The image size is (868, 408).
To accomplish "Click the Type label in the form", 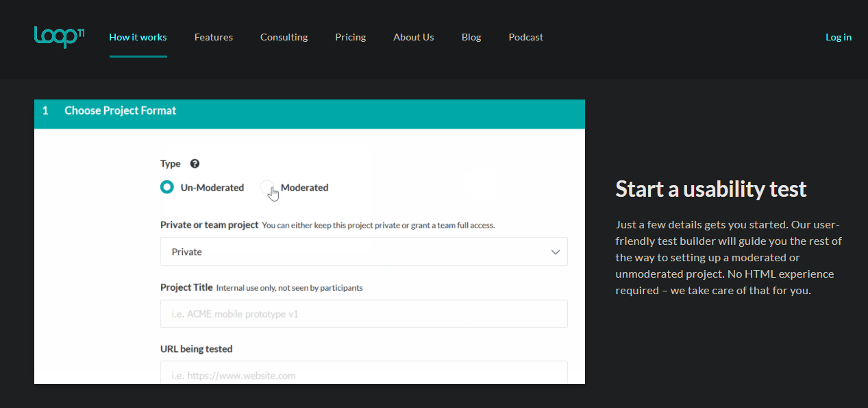I will point(169,163).
